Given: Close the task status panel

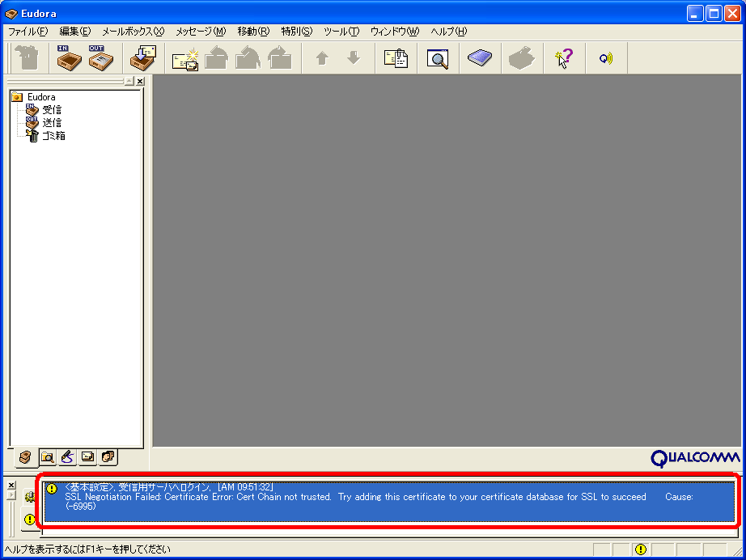Looking at the screenshot, I should coord(11,486).
